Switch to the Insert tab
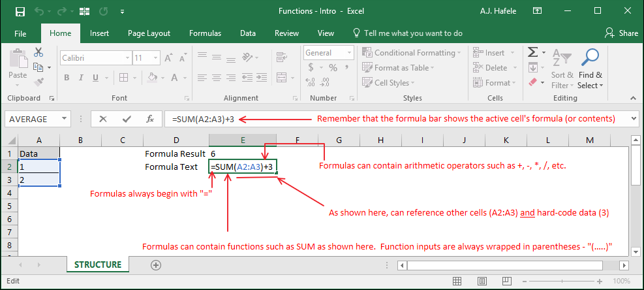Screen dimensions: 644x290 [99, 33]
